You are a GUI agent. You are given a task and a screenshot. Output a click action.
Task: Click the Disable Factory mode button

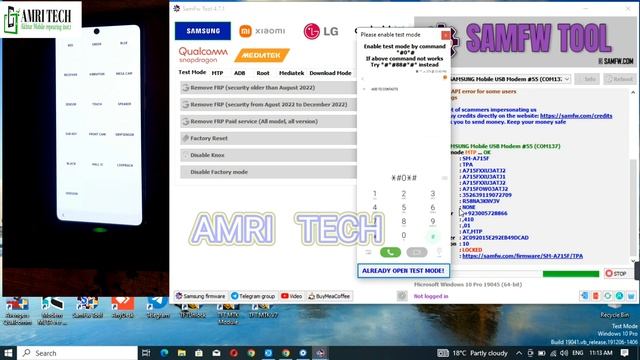coord(268,172)
